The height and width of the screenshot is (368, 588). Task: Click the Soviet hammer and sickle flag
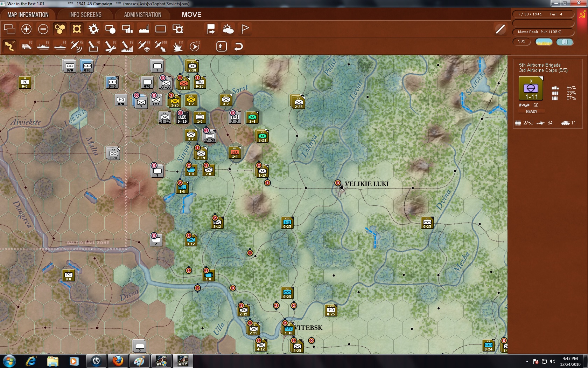582,15
